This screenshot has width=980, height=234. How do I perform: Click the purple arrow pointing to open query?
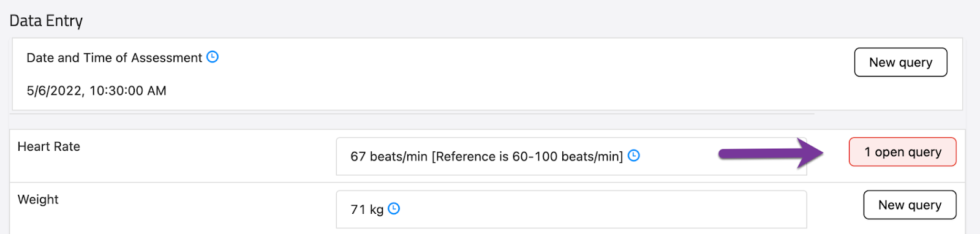click(x=771, y=153)
